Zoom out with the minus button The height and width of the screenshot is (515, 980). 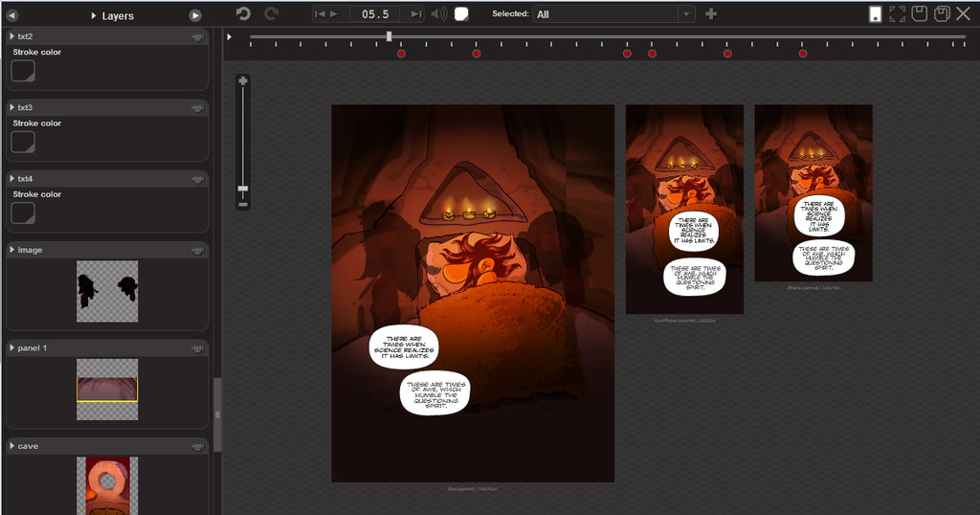coord(243,205)
